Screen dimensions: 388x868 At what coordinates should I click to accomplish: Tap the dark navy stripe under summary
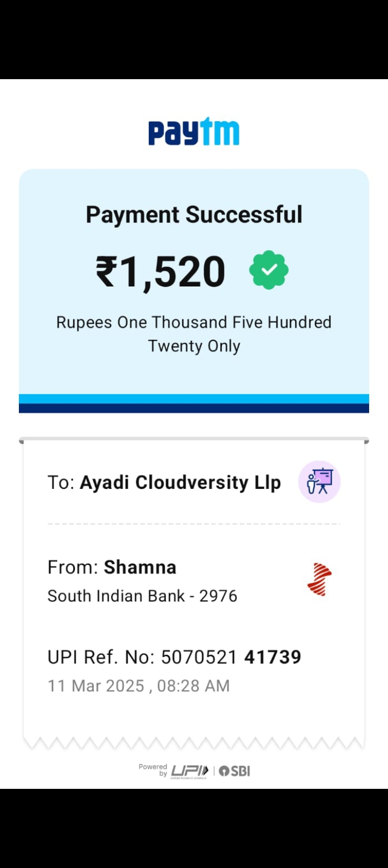coord(194,409)
